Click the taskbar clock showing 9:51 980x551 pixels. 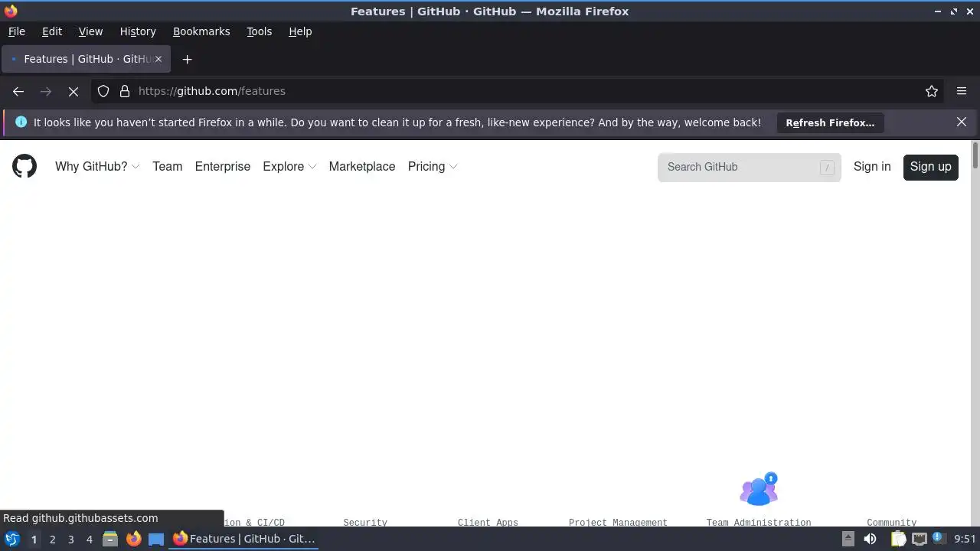click(x=965, y=539)
